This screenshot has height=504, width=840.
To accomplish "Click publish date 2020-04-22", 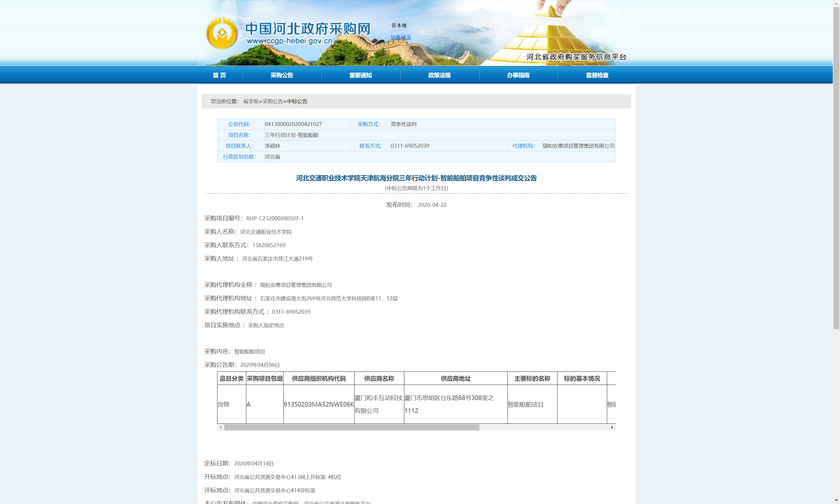I will coord(432,205).
